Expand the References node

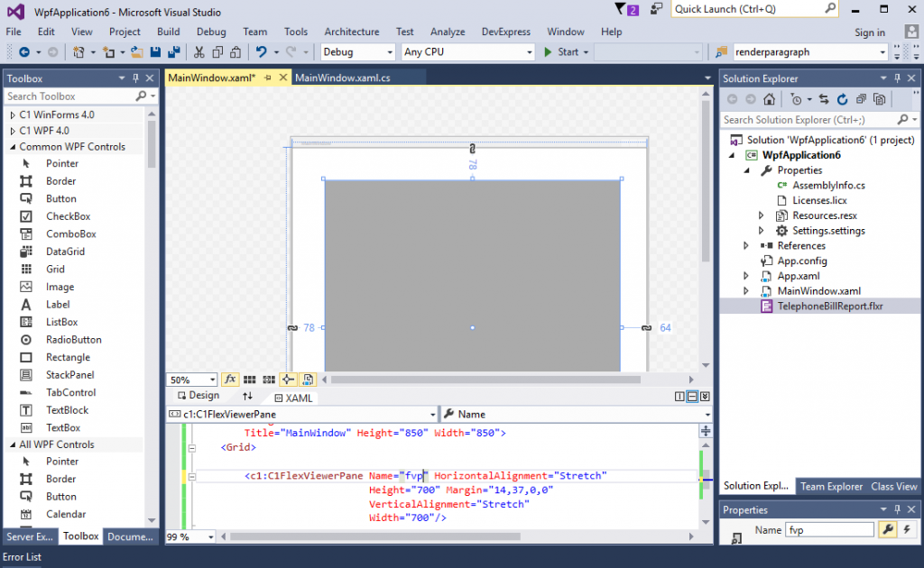746,245
